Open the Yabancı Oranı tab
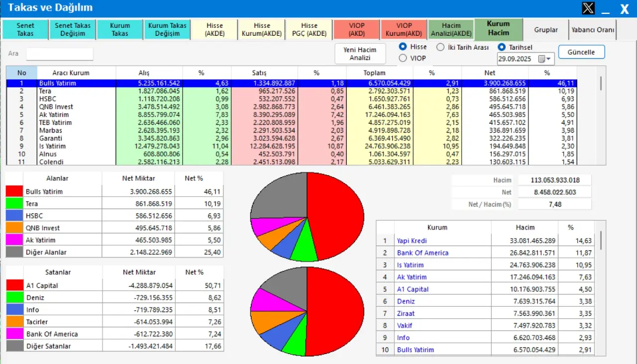The image size is (637, 364). 593,30
